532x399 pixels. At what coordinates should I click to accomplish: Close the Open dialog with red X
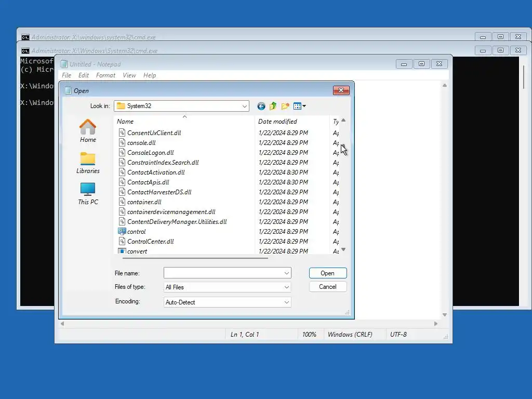341,90
